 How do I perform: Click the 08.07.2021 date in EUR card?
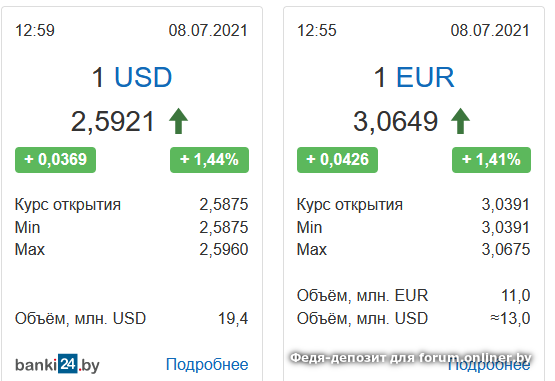click(x=490, y=30)
